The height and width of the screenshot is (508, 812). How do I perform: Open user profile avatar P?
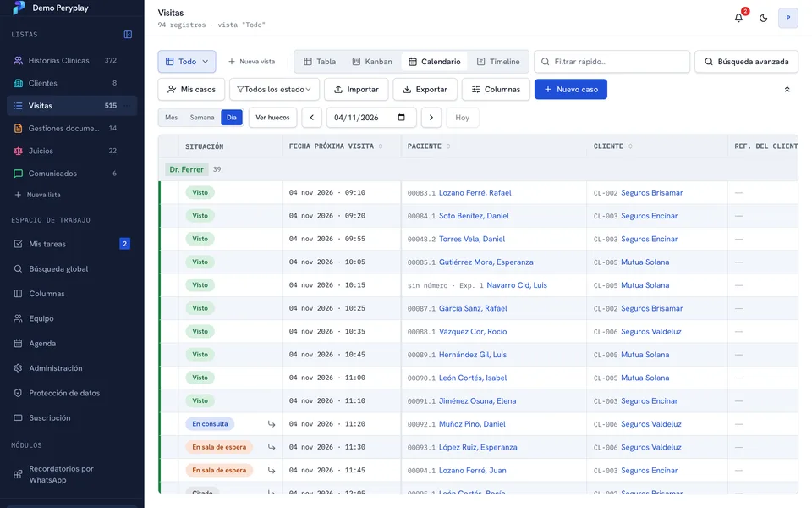pos(788,18)
